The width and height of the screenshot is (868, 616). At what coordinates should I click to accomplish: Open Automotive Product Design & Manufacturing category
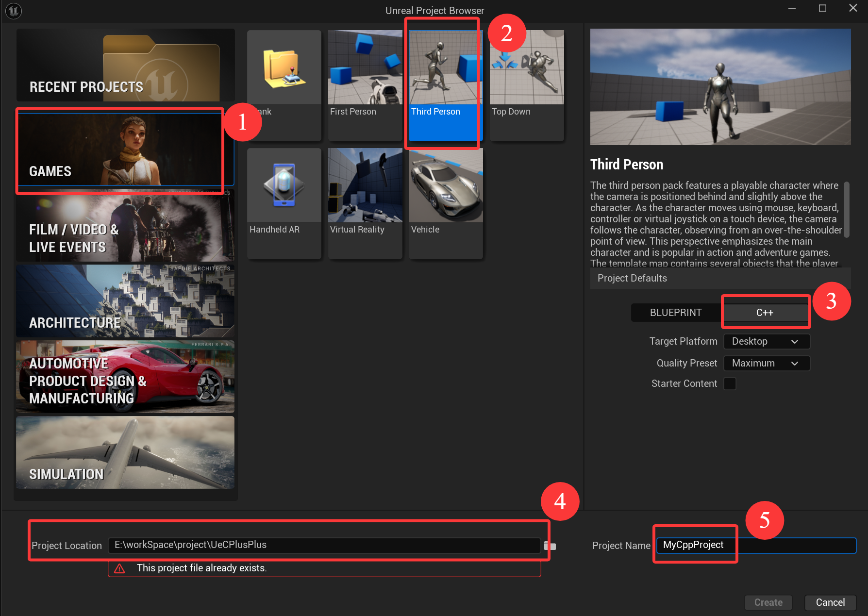(125, 377)
